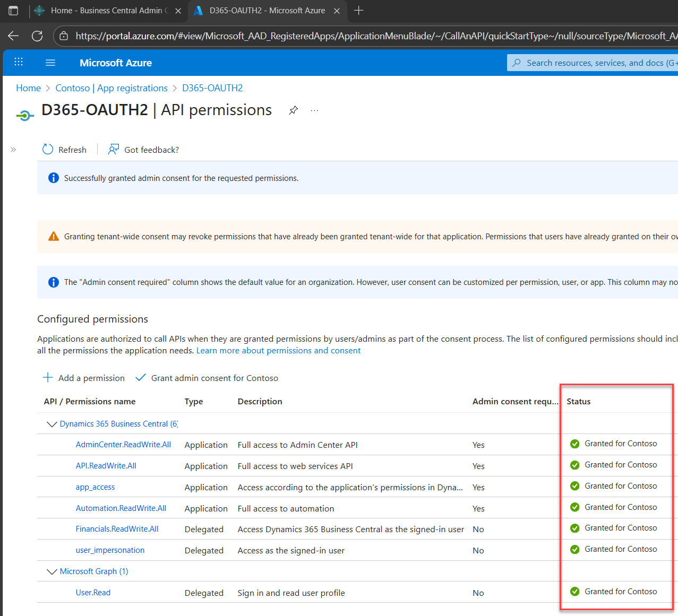The width and height of the screenshot is (678, 616).
Task: Go back with browser back arrow
Action: point(13,36)
